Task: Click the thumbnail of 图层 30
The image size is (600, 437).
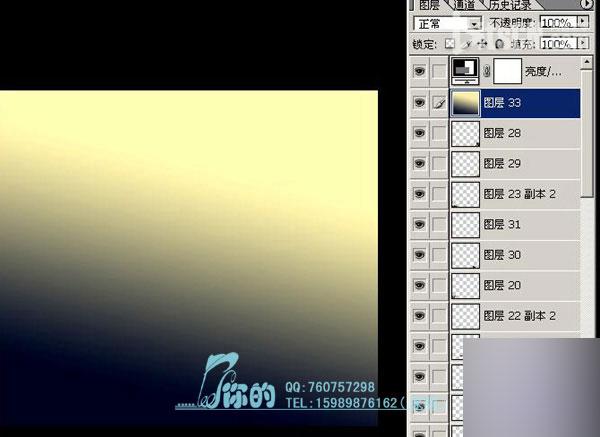Action: [465, 255]
